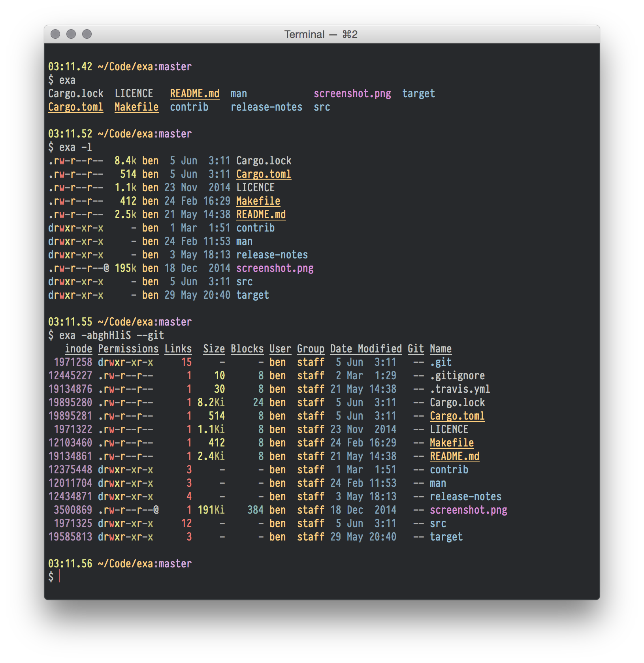Select the "Date Modified" column header
Viewport: 644px width, 663px height.
tap(366, 349)
